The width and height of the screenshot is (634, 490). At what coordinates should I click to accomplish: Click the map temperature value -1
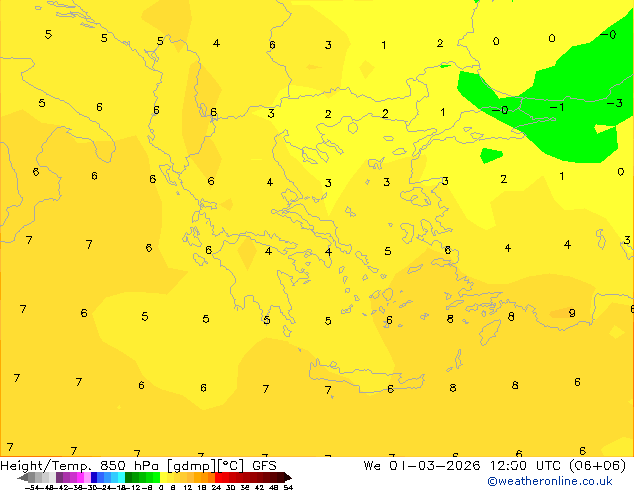tap(557, 107)
